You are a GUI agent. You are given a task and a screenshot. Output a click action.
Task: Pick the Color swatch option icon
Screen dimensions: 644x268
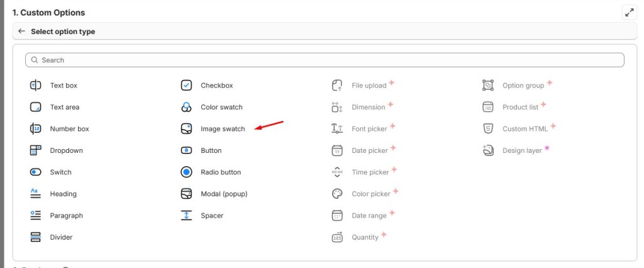pos(186,108)
